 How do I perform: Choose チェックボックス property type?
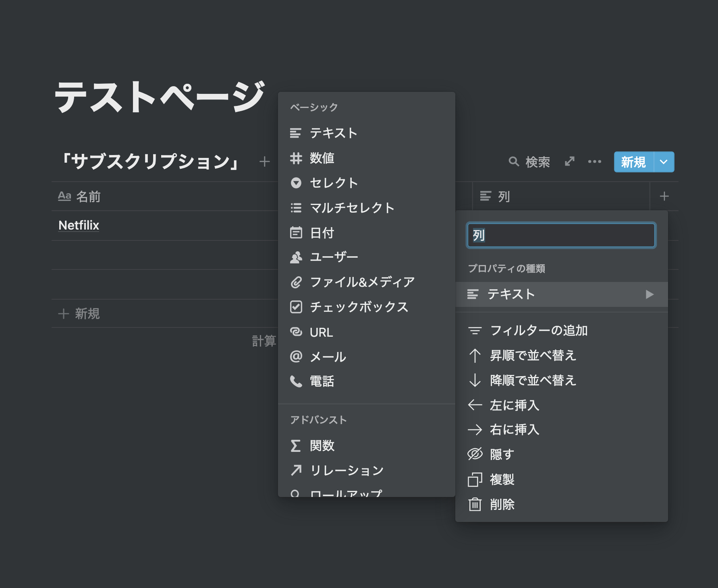[359, 307]
